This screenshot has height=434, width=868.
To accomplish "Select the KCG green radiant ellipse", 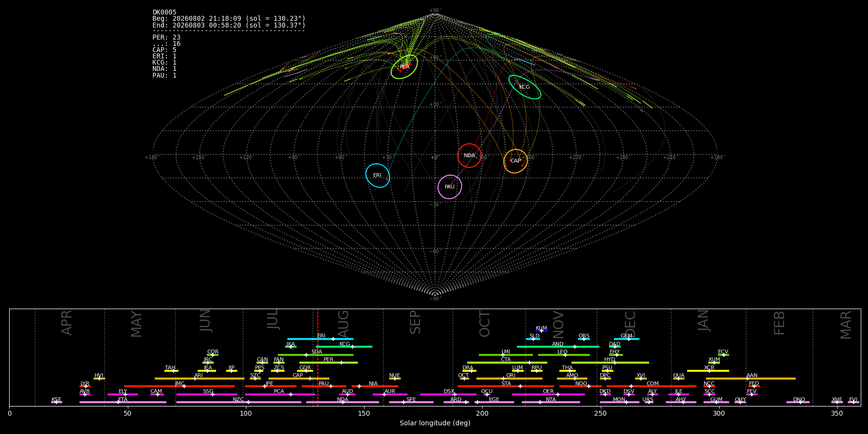I will click(x=525, y=87).
